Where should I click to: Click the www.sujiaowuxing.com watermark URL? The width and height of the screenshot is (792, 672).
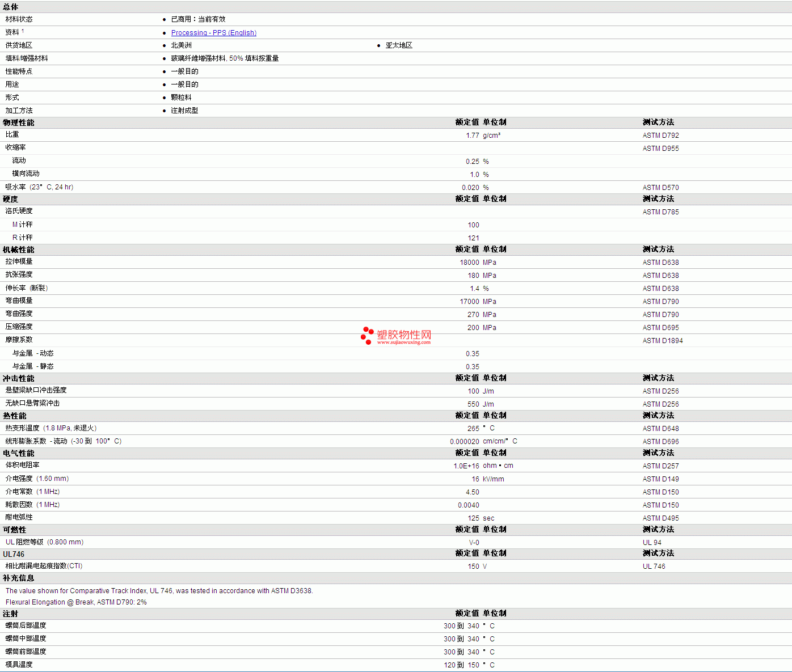403,342
